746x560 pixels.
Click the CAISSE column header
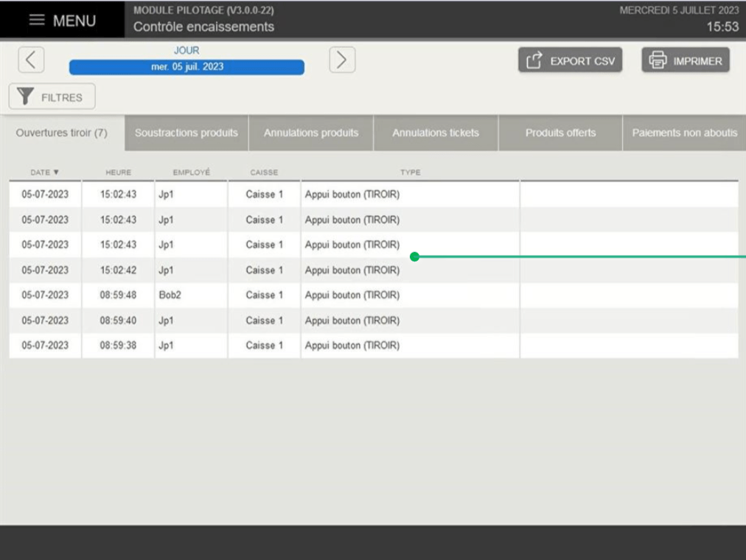tap(264, 172)
